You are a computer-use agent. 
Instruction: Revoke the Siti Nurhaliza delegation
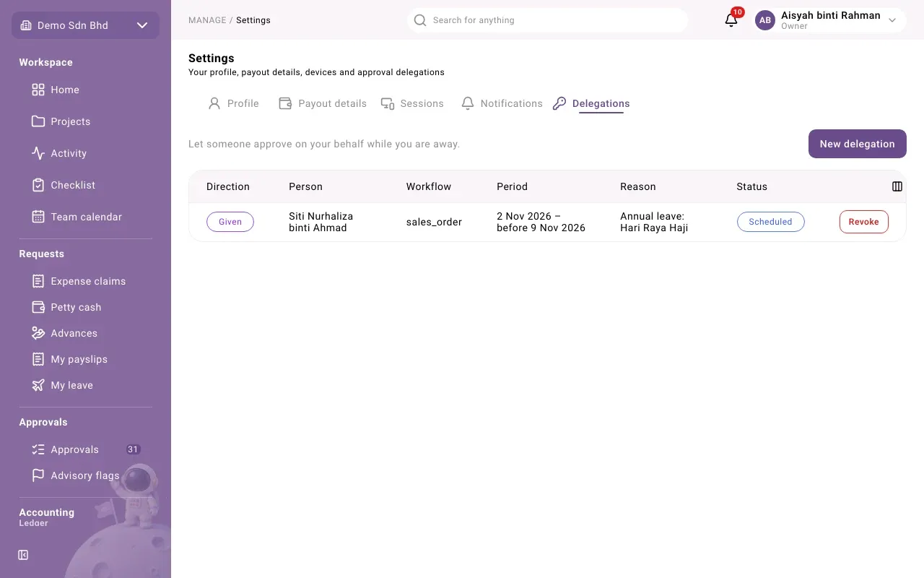[x=864, y=222]
